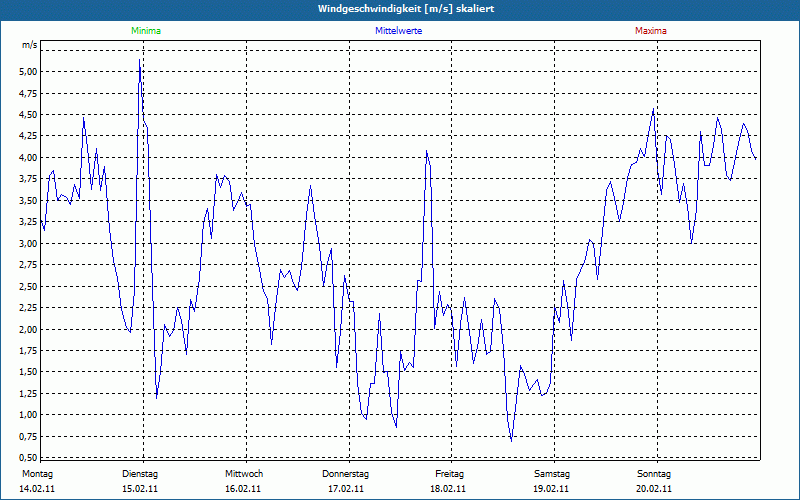
Task: Select the Dienstag day label
Action: tap(140, 473)
